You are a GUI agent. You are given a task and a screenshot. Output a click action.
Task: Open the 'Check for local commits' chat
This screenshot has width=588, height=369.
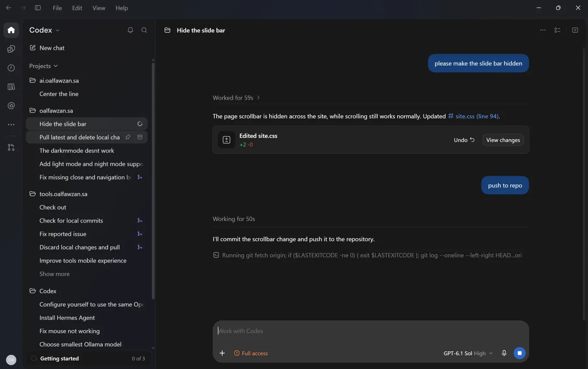click(x=86, y=220)
